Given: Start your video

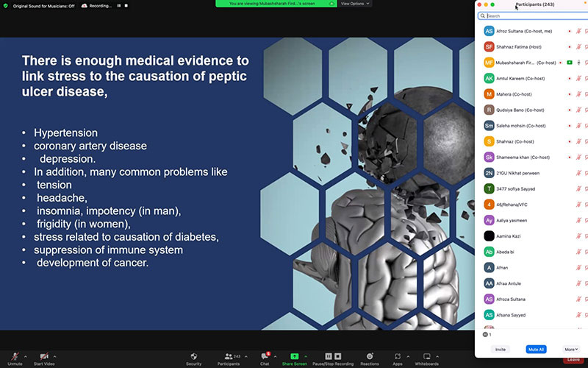Looking at the screenshot, I should [44, 358].
